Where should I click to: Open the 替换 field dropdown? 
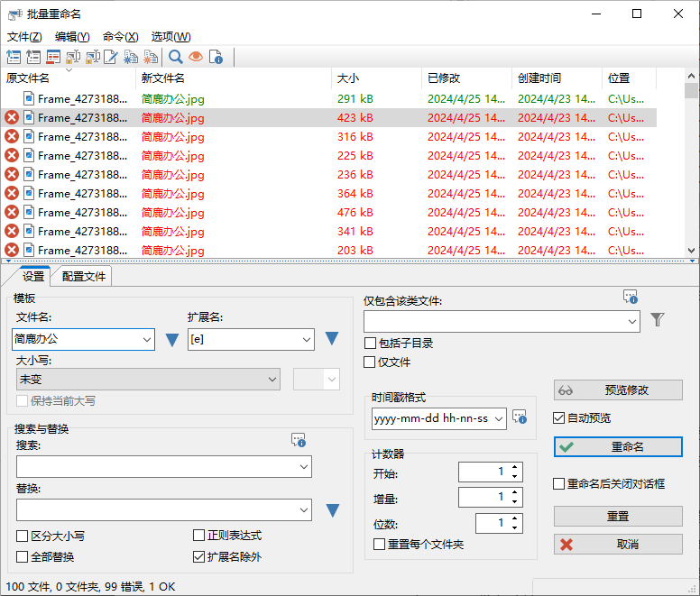pyautogui.click(x=304, y=510)
